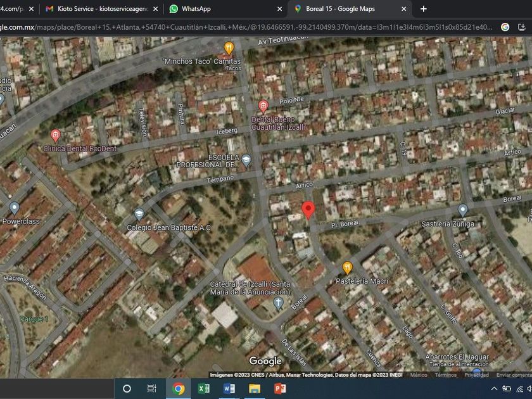Click the browser address bar URL
Viewport: 532px width, 399px height.
pos(246,27)
